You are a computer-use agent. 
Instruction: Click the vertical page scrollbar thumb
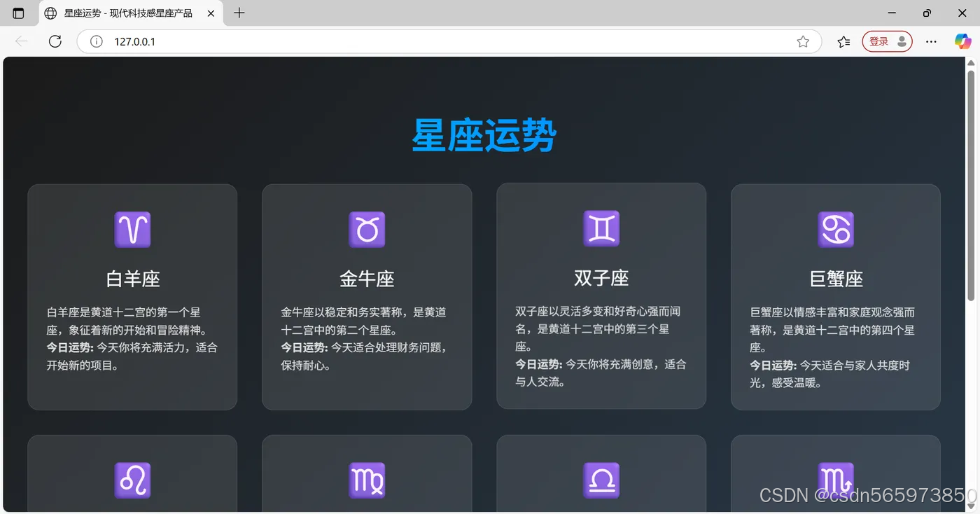coord(971,186)
